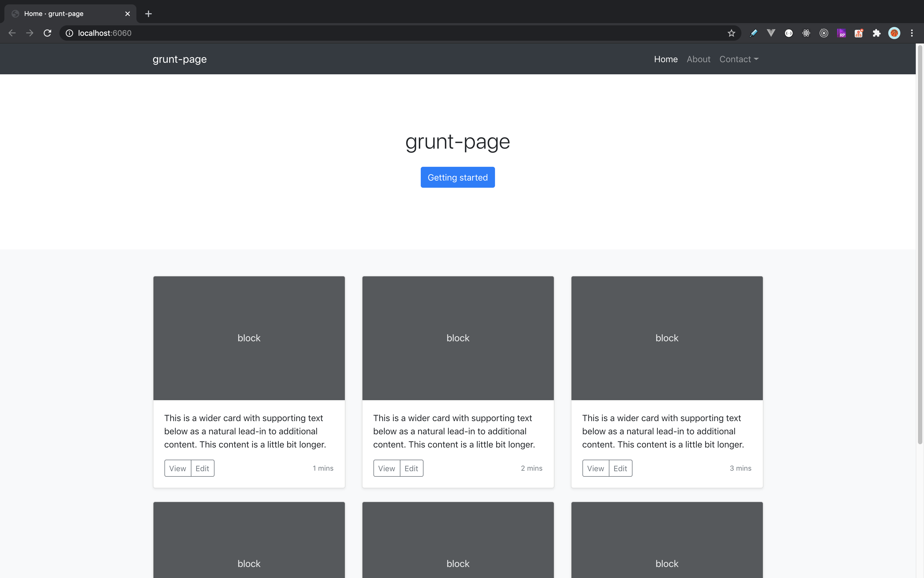Screen dimensions: 924x578
Task: Close the Home · grunt-page tab
Action: pyautogui.click(x=128, y=14)
